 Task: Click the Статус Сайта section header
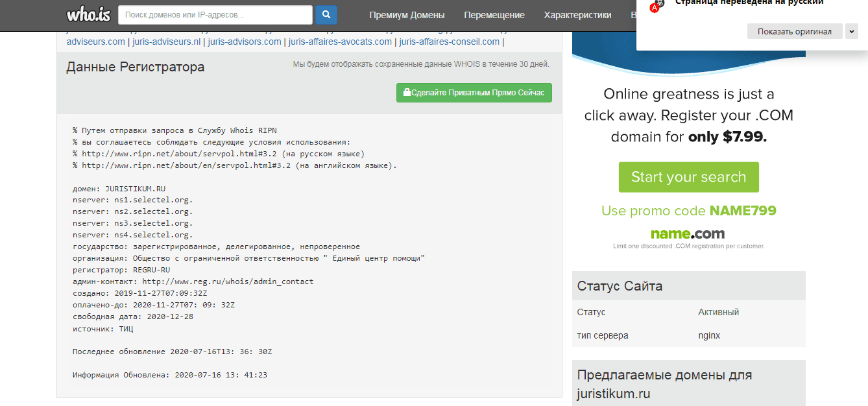(x=620, y=286)
